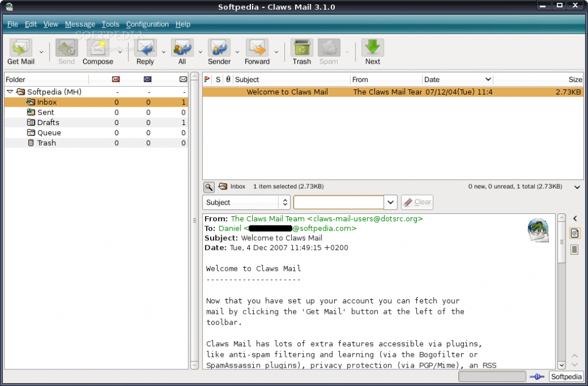
Task: Click the grayed Send toolbar icon
Action: pos(67,48)
